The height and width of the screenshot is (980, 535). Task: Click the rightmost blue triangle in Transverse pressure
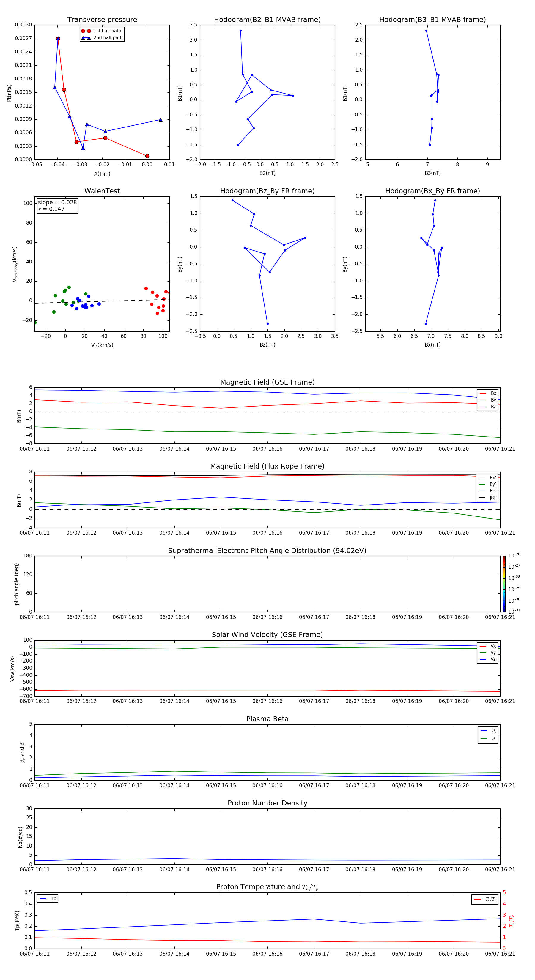pyautogui.click(x=160, y=120)
